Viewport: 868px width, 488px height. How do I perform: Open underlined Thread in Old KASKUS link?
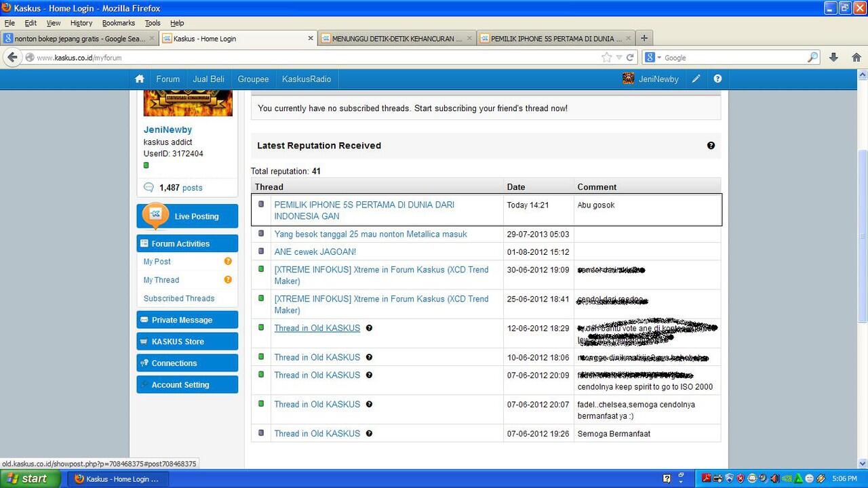pyautogui.click(x=317, y=328)
